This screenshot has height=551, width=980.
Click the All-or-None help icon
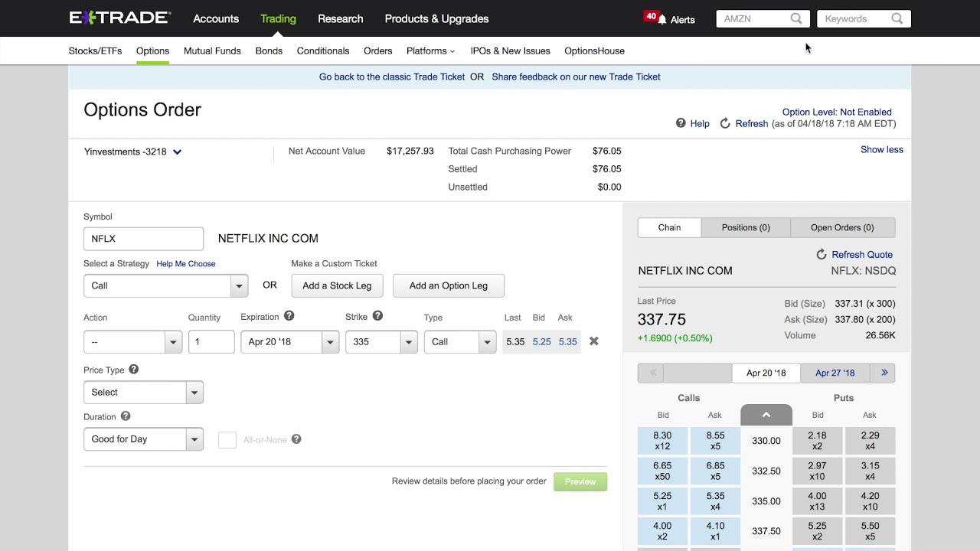tap(296, 439)
